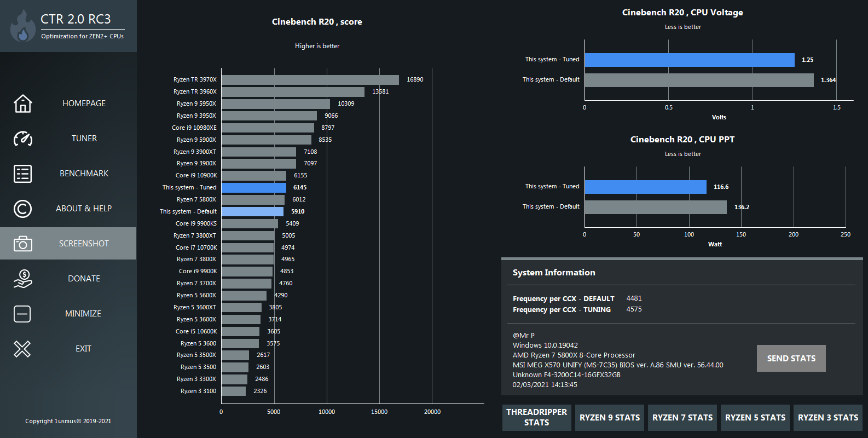Click the CTR 2.0 RC3 title
This screenshot has height=438, width=868.
(x=76, y=19)
